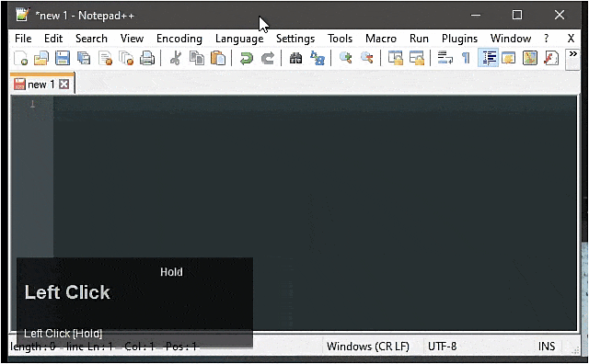Open the Tools menu
The image size is (589, 364).
340,39
